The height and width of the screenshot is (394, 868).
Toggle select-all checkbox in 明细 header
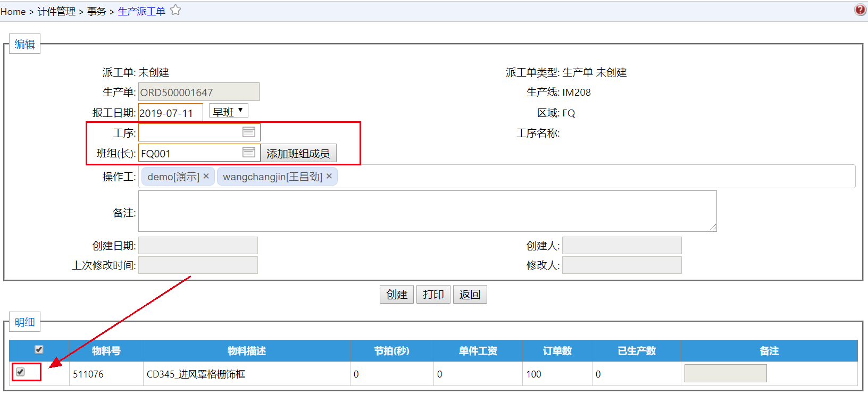(39, 349)
